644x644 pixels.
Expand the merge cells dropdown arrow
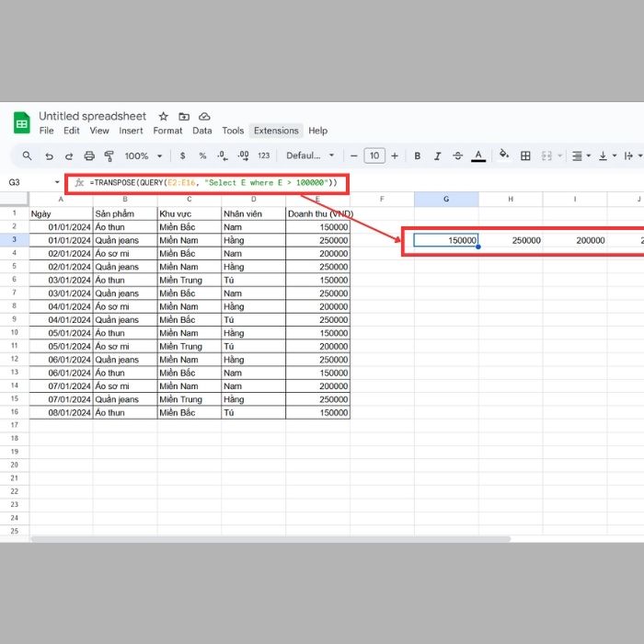[x=559, y=156]
